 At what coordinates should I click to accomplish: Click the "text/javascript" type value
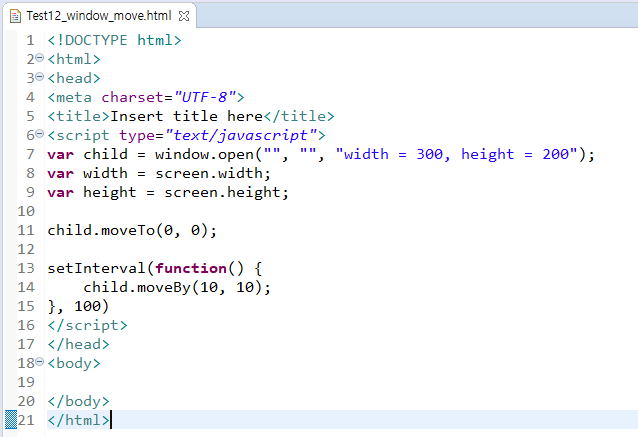[241, 135]
